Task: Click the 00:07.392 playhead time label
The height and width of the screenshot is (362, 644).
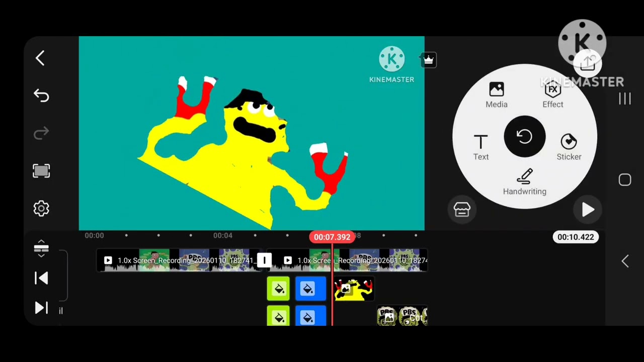Action: [332, 237]
